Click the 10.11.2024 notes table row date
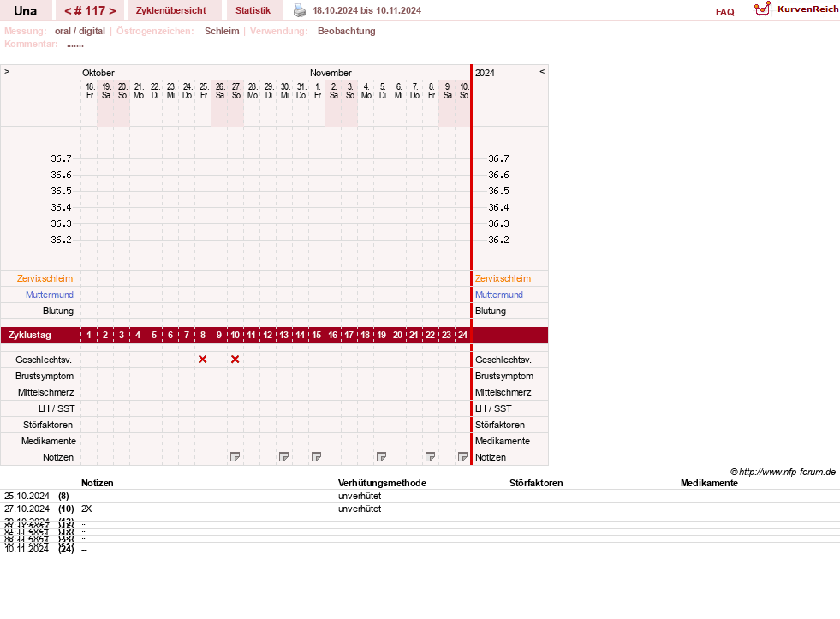Screen dimensions: 840x619 pos(27,549)
